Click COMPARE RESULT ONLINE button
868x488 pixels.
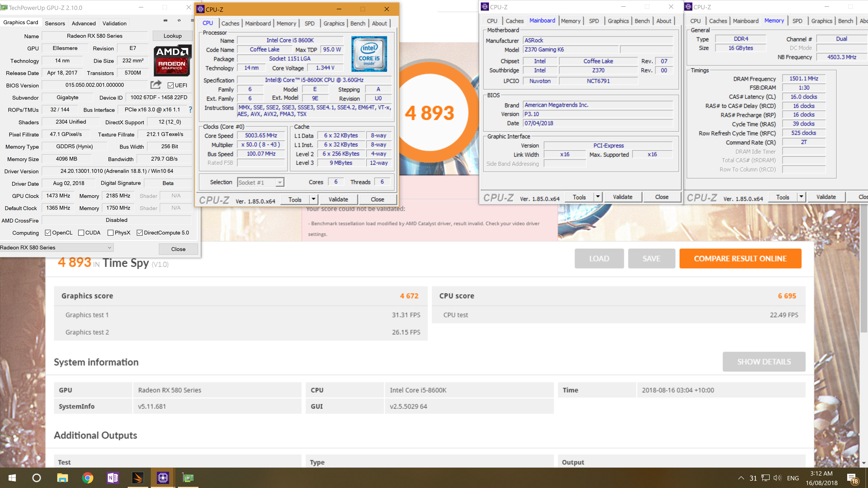740,258
